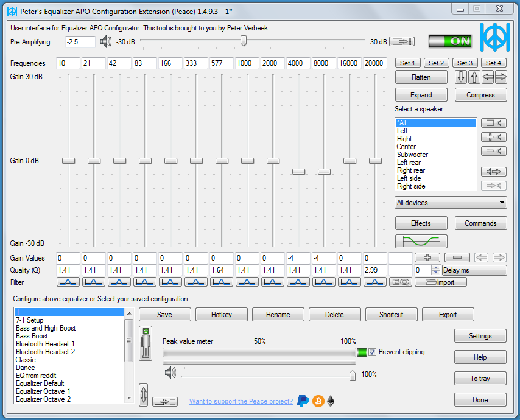Shift frequencies left with left-arrow icon
The height and width of the screenshot is (420, 520).
click(x=488, y=77)
